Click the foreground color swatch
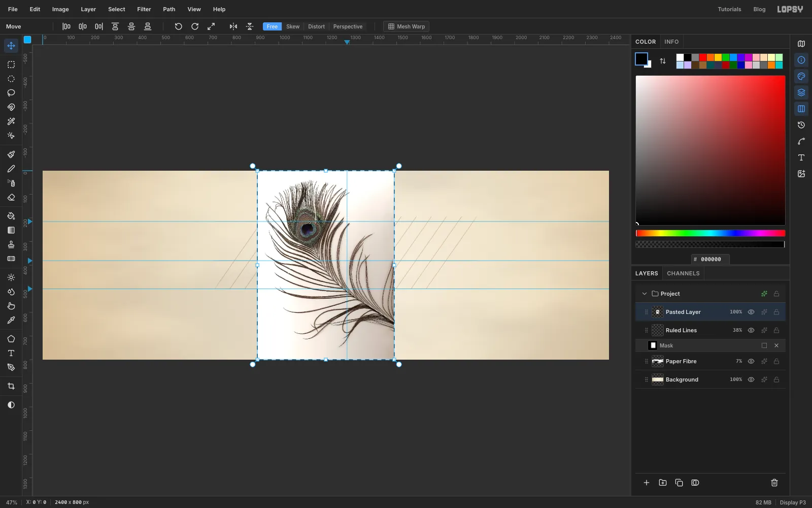This screenshot has width=812, height=508. pos(641,59)
